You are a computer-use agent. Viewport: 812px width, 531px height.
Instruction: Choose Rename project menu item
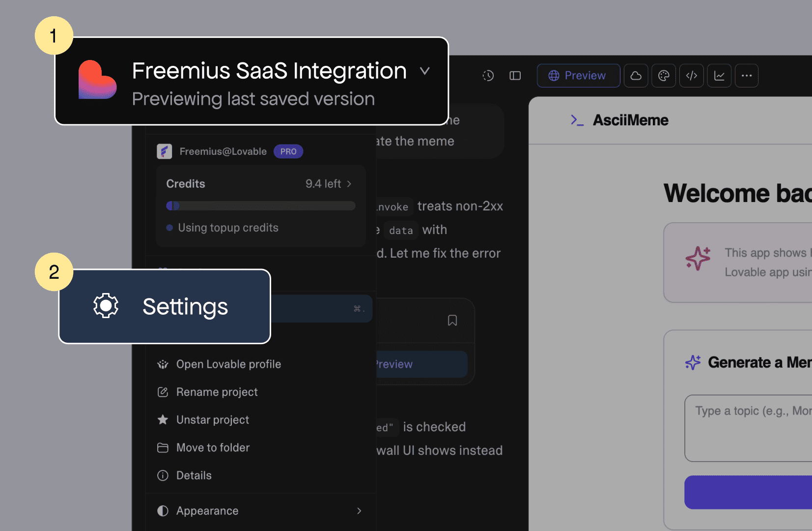point(217,392)
